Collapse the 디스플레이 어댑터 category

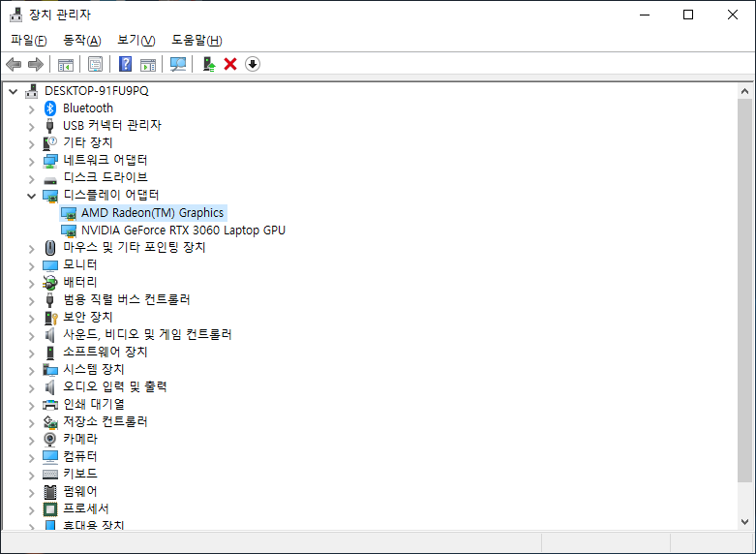tap(31, 196)
